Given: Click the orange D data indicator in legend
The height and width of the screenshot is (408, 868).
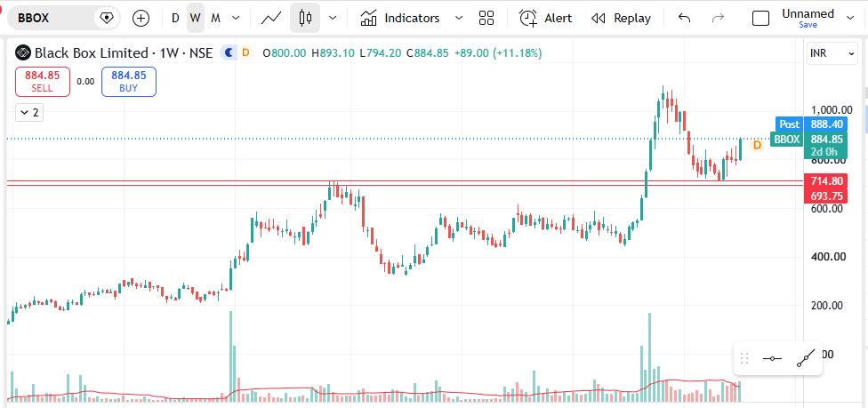Looking at the screenshot, I should coord(245,52).
